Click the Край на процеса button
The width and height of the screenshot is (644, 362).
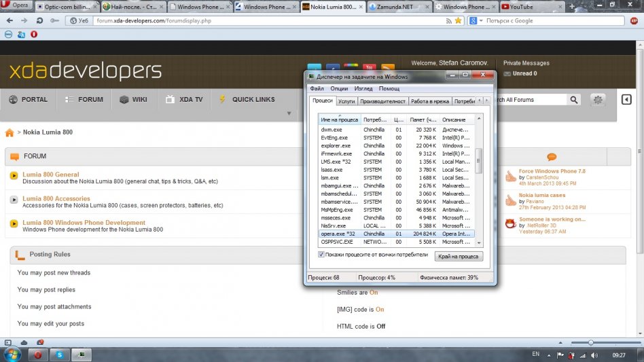(459, 256)
